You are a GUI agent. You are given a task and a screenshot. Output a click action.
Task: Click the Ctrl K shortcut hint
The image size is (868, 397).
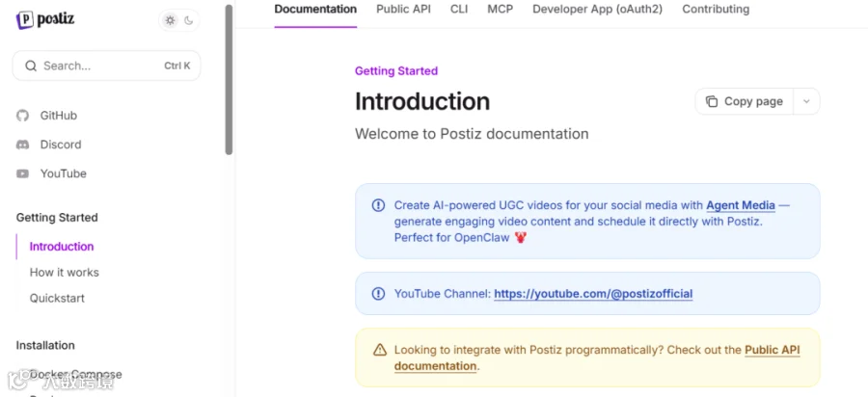pyautogui.click(x=177, y=66)
